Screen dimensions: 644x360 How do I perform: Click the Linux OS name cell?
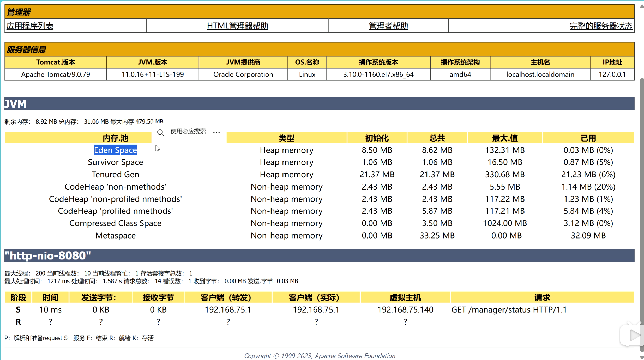pyautogui.click(x=307, y=74)
